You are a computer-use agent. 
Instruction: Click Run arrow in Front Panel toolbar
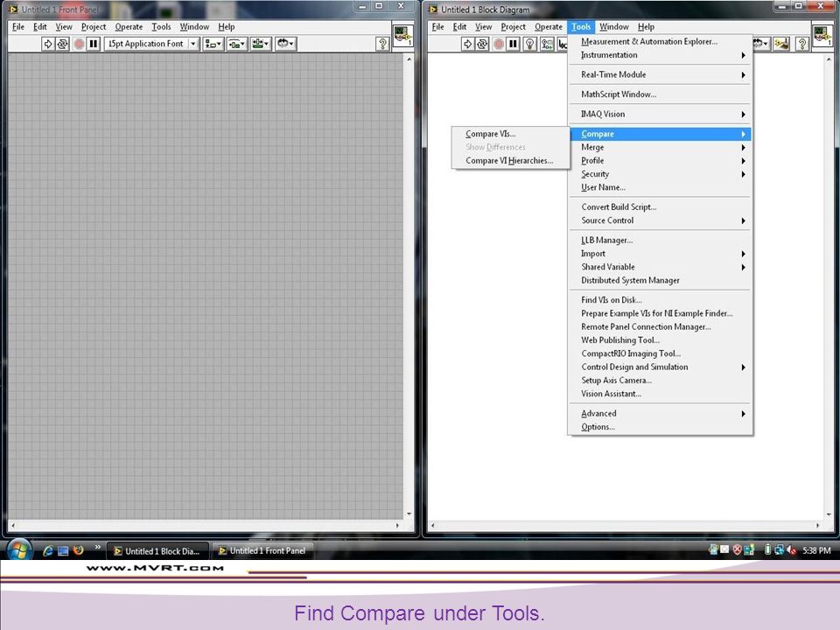tap(47, 44)
